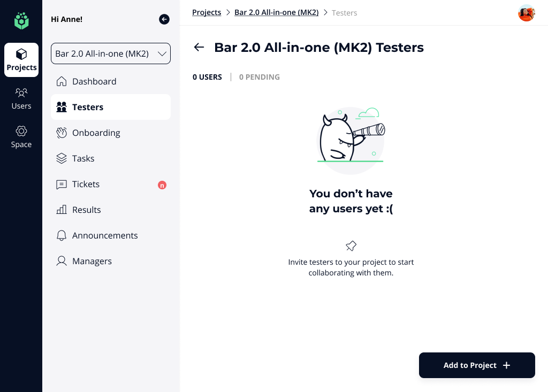548x392 pixels.
Task: Open Space settings gear icon
Action: coord(21,132)
